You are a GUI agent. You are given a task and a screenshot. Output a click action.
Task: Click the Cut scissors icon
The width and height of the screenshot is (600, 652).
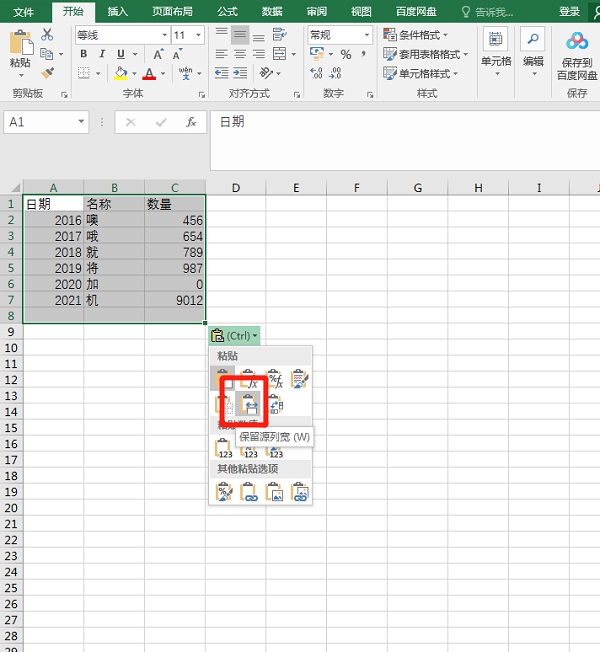tap(46, 35)
